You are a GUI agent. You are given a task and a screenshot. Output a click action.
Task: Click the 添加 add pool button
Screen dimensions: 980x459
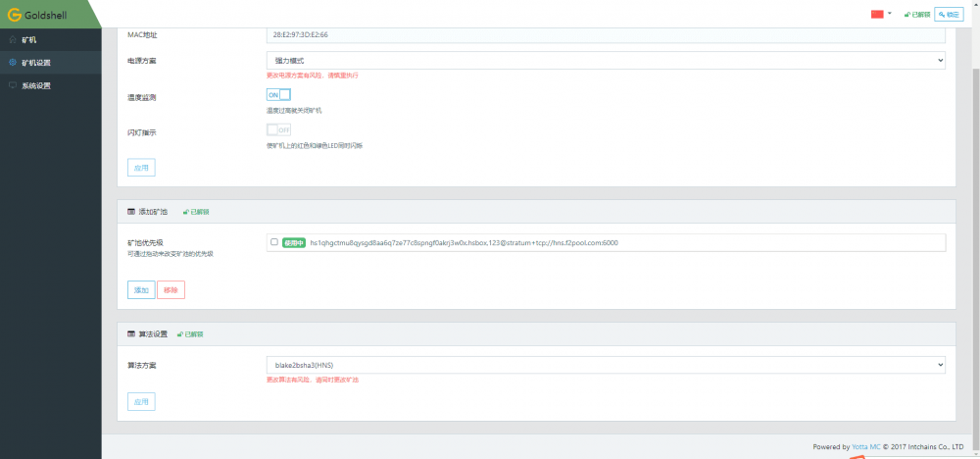[141, 290]
